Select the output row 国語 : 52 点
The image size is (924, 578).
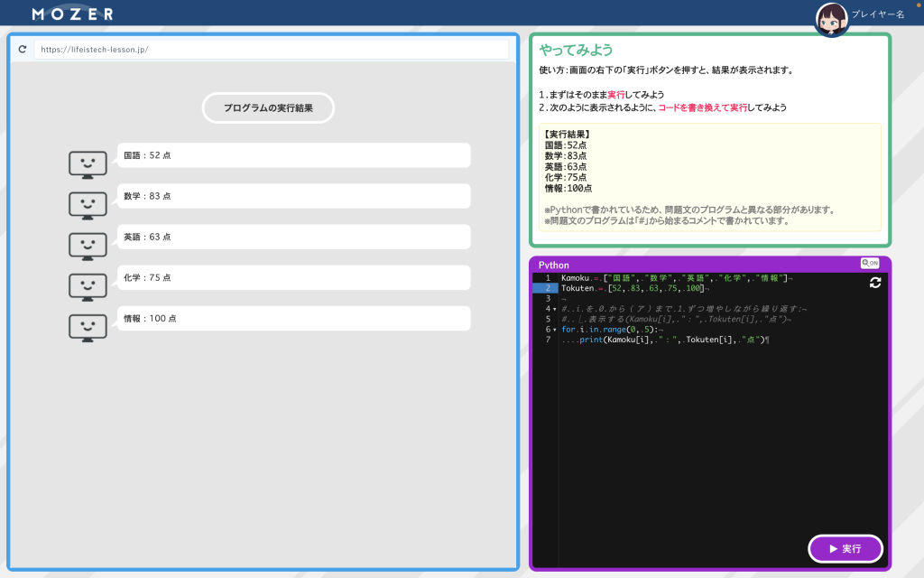coord(293,155)
